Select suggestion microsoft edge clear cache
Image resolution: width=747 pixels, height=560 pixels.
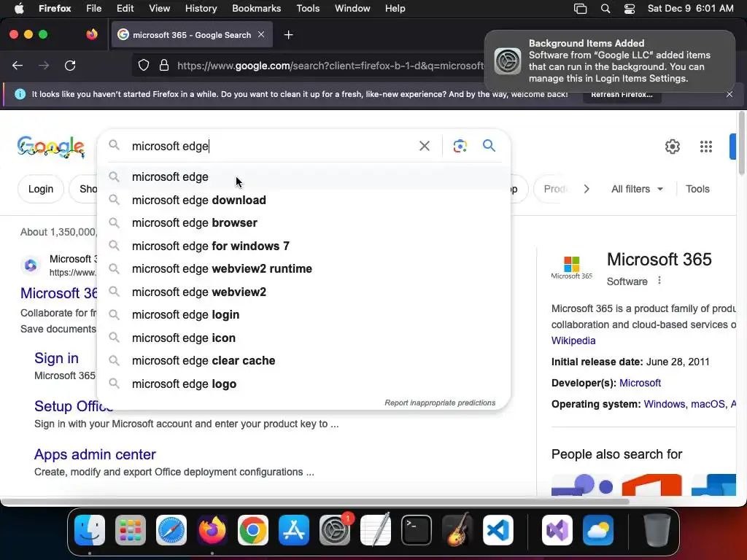303,360
